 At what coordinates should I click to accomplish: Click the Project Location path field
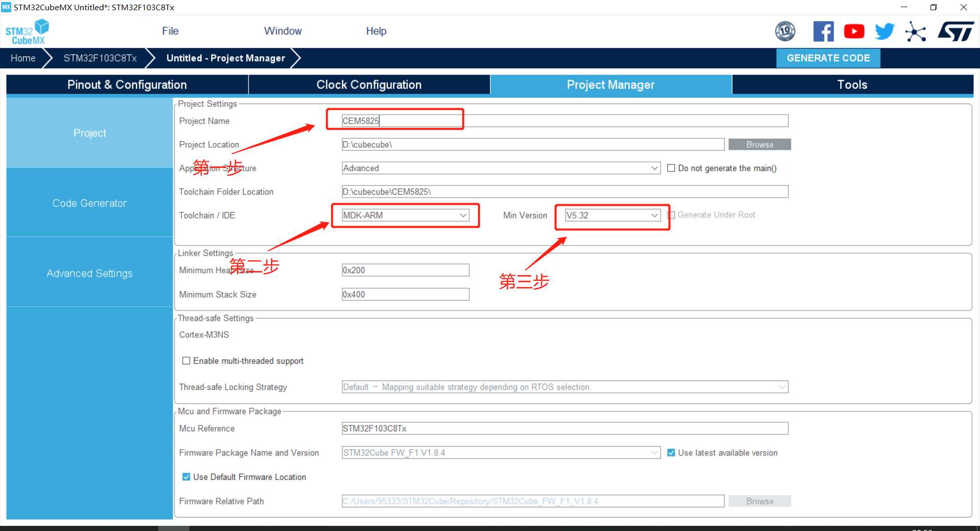(x=533, y=144)
